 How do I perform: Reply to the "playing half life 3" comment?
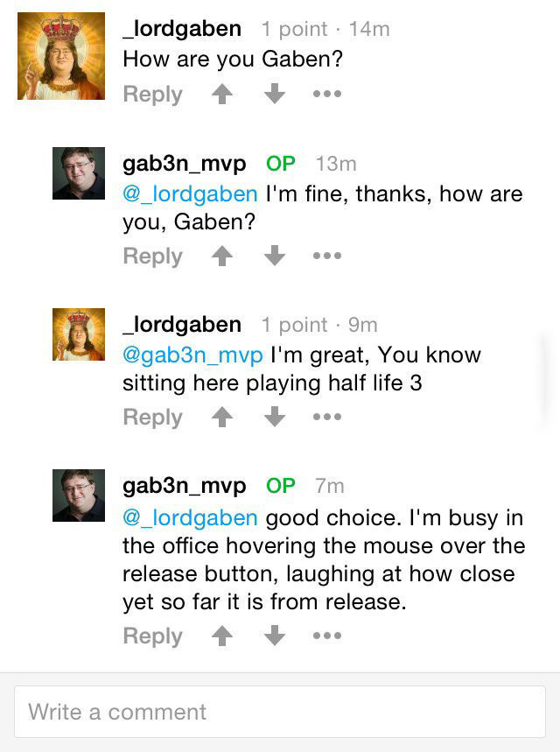tap(152, 418)
